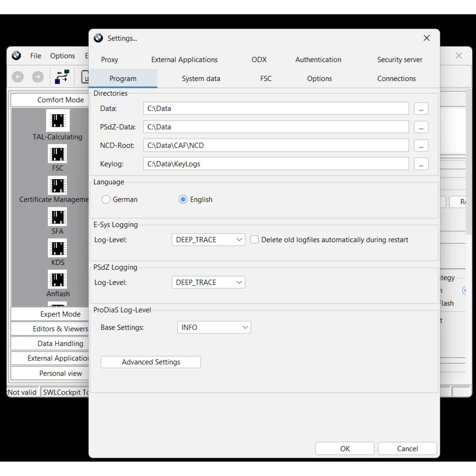Click the Data directory path field
The height and width of the screenshot is (476, 476).
276,108
